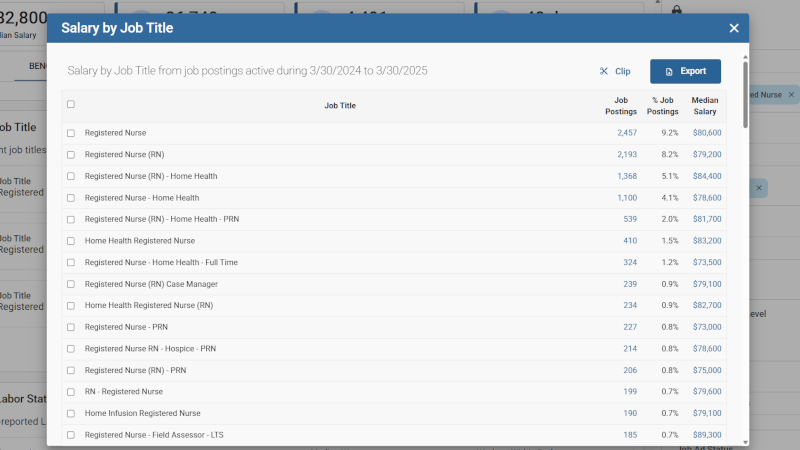Open the 199 job postings link
Viewport: 800px width, 450px height.
tap(630, 391)
